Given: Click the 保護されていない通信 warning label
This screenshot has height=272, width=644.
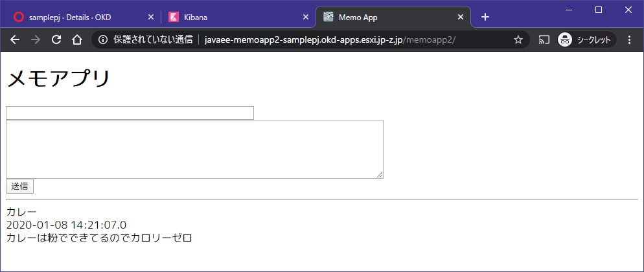Looking at the screenshot, I should 153,40.
